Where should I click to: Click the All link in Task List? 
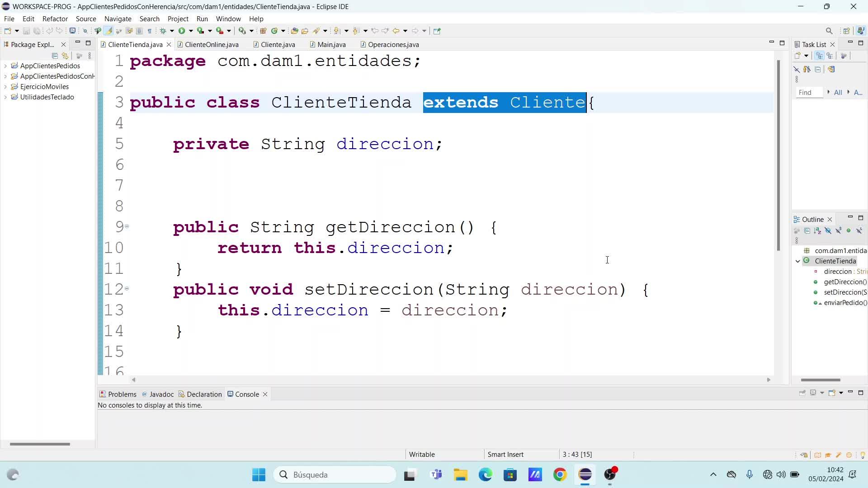click(838, 93)
